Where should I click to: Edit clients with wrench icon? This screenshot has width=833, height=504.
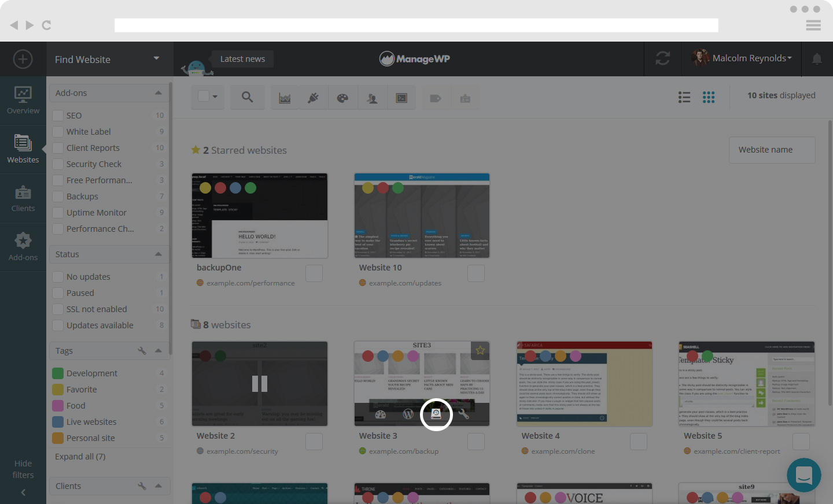pyautogui.click(x=142, y=486)
